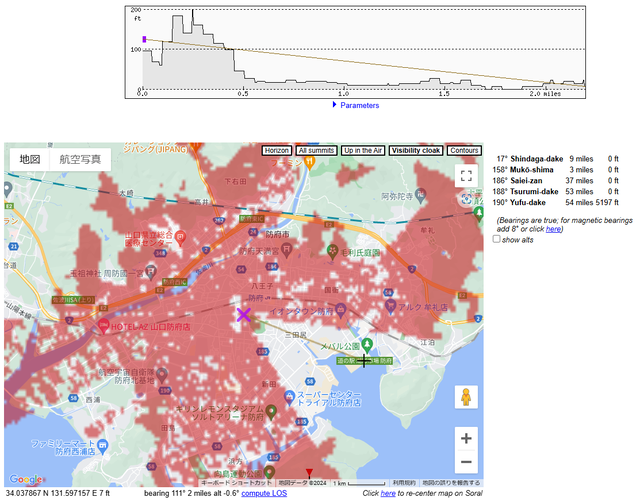Click the Google logo on the map

pyautogui.click(x=26, y=479)
